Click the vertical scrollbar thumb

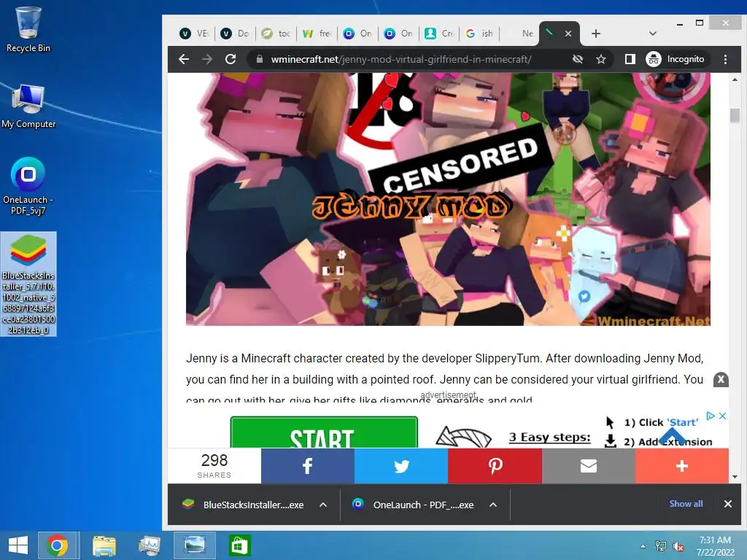[735, 115]
